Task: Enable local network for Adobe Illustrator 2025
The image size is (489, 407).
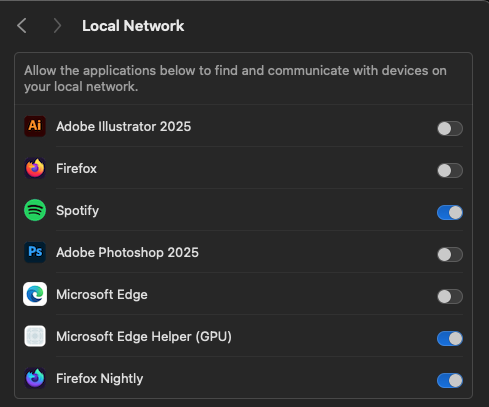Action: coord(450,128)
